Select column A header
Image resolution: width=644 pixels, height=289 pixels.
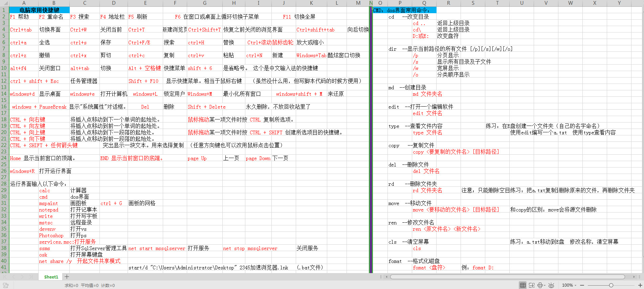click(24, 3)
